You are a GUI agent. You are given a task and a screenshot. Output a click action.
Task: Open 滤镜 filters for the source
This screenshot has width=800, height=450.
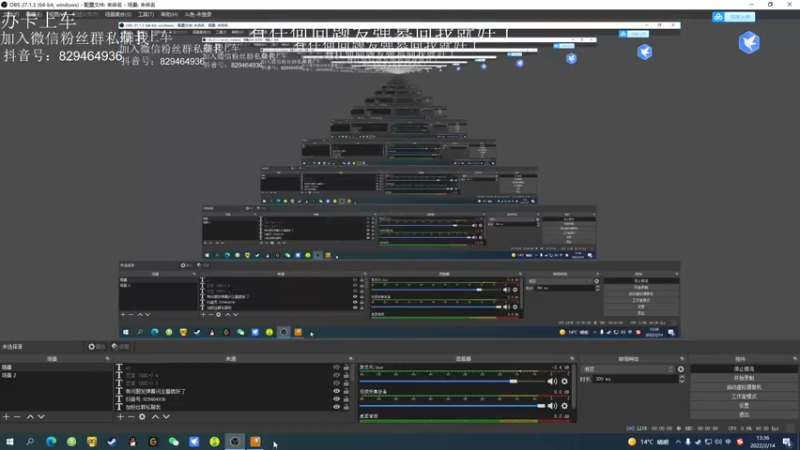[x=120, y=346]
